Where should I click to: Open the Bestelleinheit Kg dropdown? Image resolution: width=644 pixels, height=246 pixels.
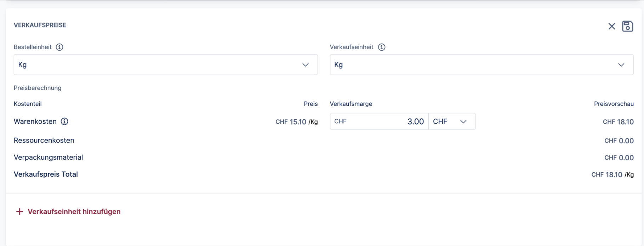coord(165,65)
